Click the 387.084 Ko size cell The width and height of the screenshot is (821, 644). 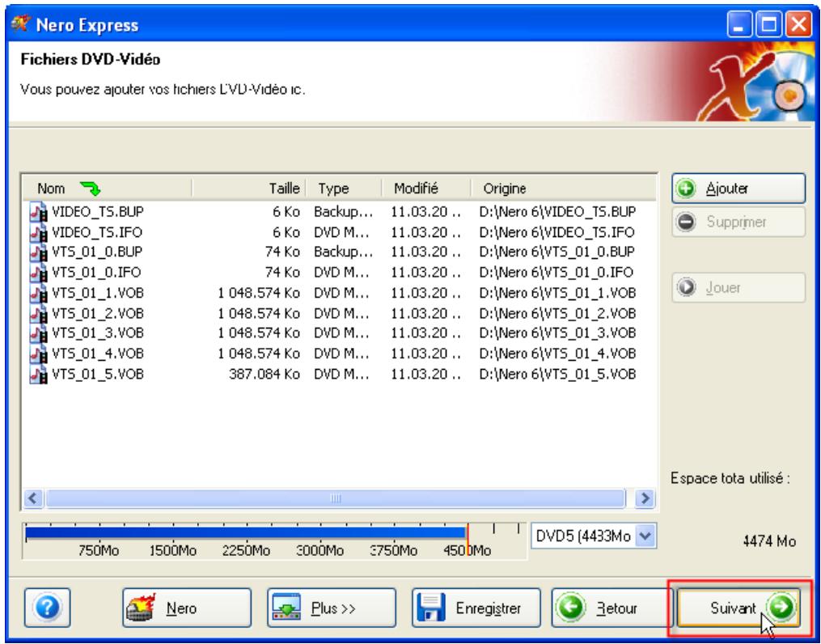(x=264, y=375)
